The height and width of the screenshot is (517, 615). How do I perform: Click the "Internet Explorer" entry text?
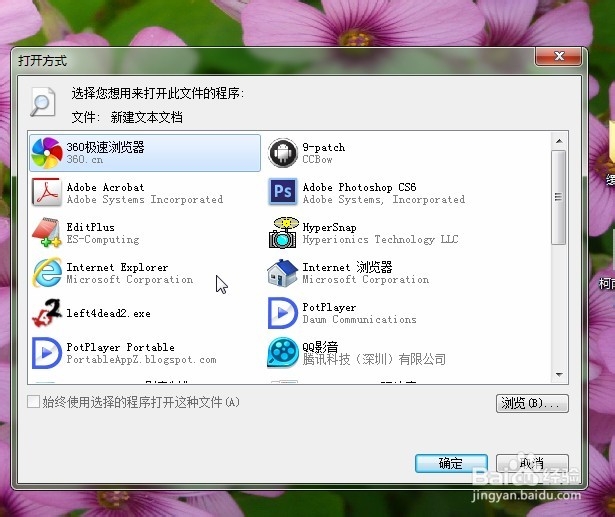(x=117, y=267)
